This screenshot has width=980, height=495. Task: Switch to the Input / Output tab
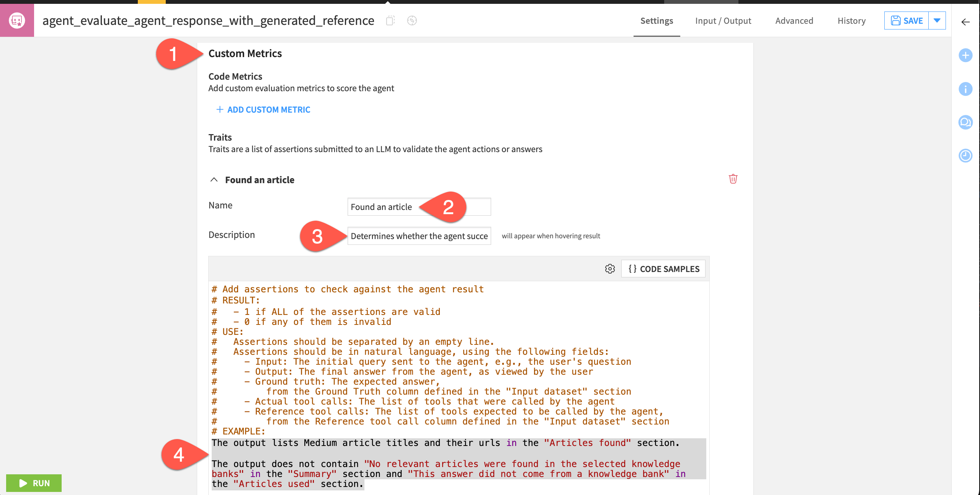[x=723, y=21]
